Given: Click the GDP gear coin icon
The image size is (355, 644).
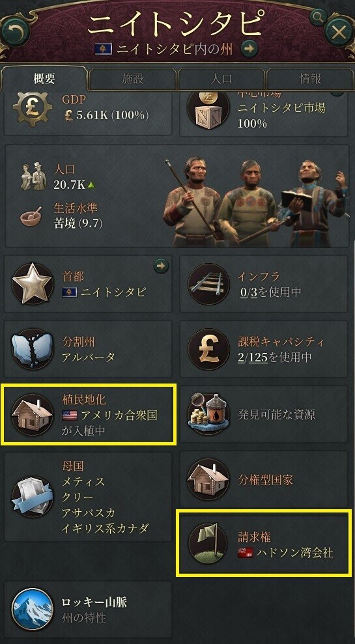Looking at the screenshot, I should (32, 108).
